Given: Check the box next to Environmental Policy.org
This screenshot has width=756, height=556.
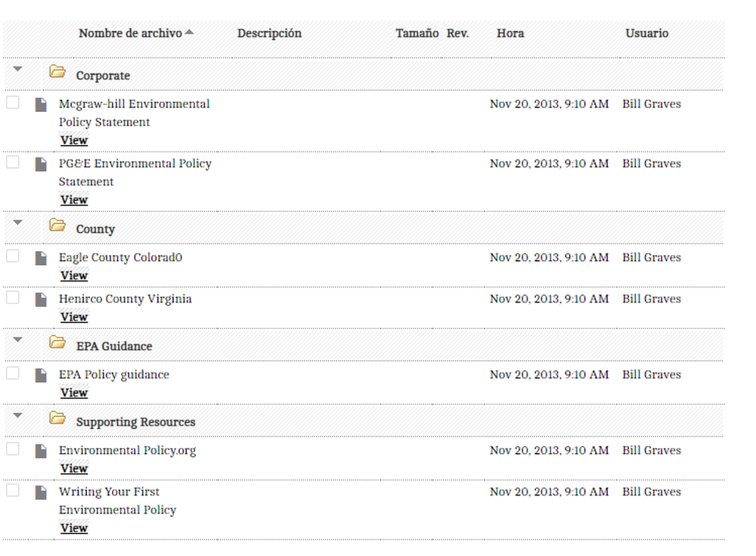Looking at the screenshot, I should 12,449.
